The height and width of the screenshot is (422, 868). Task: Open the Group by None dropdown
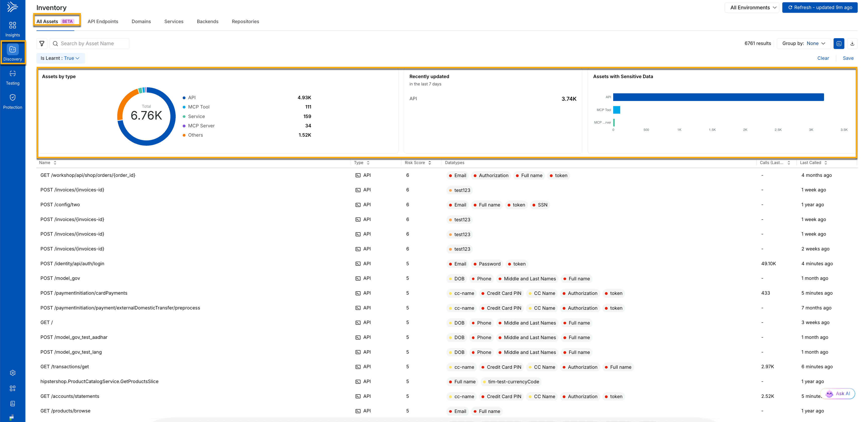pyautogui.click(x=804, y=43)
